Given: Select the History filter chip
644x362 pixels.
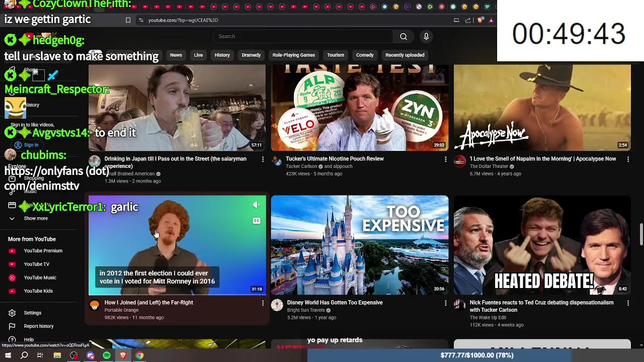Looking at the screenshot, I should tap(222, 55).
